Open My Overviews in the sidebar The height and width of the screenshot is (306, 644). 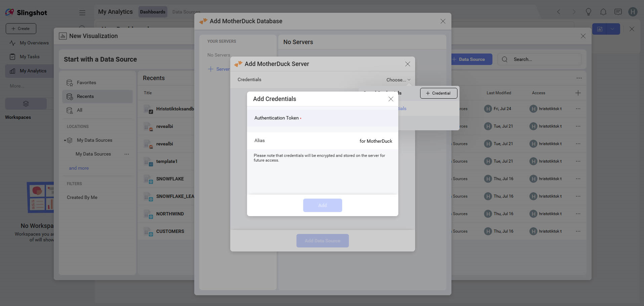[x=29, y=43]
